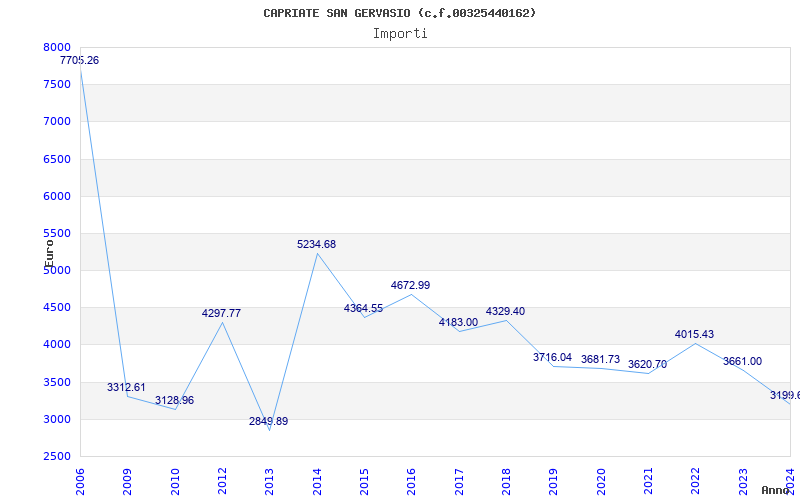The width and height of the screenshot is (800, 500).
Task: Select the 2849.89 data label
Action: [x=268, y=421]
